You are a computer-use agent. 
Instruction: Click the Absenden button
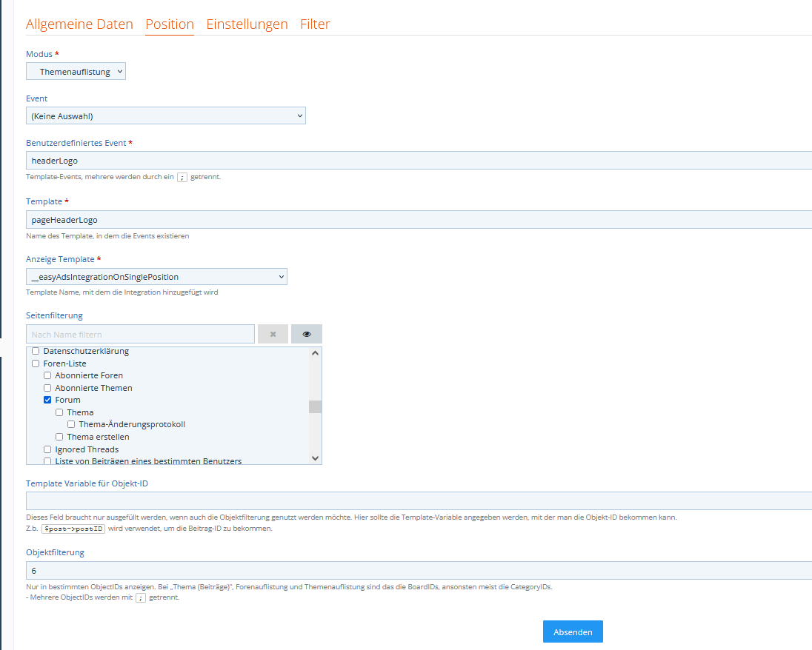coord(572,631)
